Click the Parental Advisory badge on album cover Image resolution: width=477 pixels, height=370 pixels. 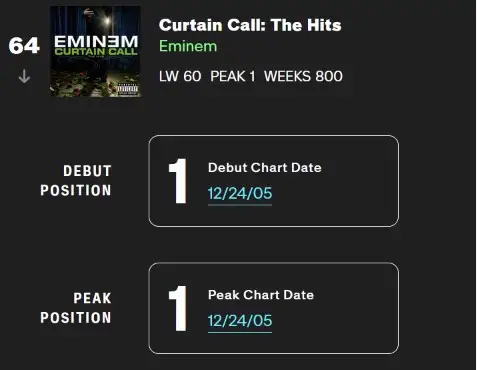click(128, 89)
